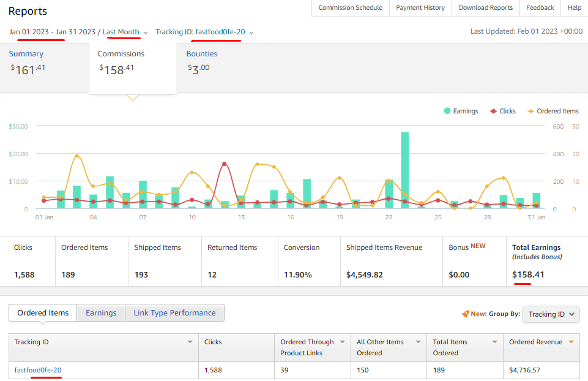Open the Feedback tab
This screenshot has height=381, width=588.
(x=540, y=7)
